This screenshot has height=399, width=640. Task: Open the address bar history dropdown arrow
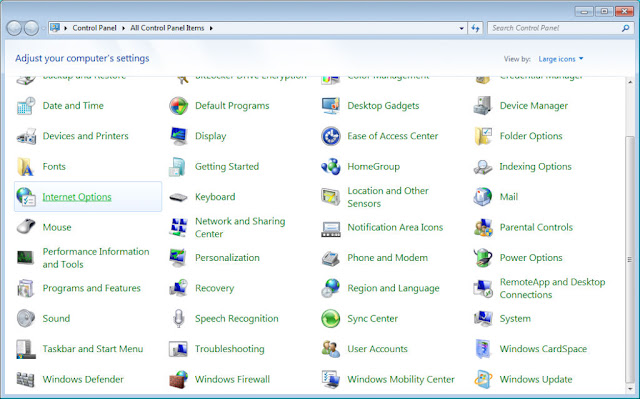point(461,28)
